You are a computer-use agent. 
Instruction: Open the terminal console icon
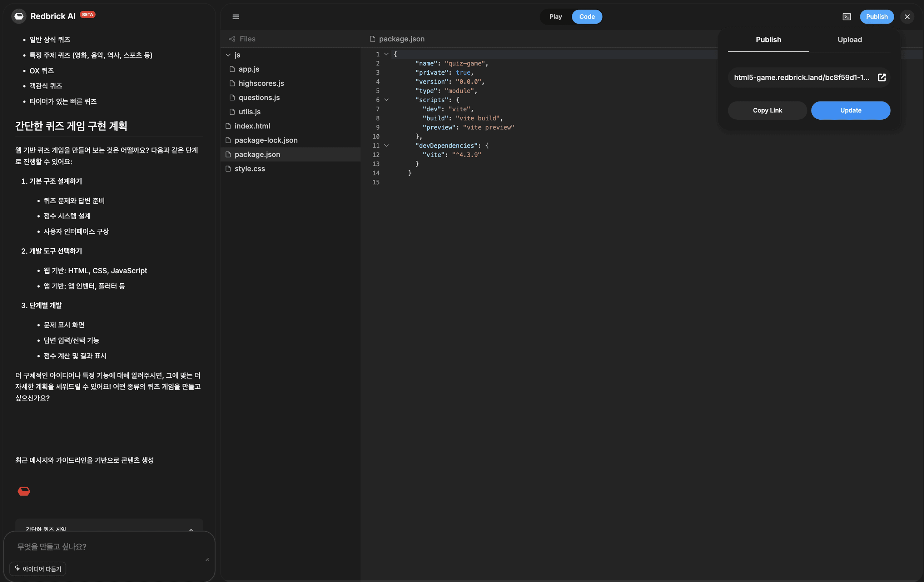(846, 17)
